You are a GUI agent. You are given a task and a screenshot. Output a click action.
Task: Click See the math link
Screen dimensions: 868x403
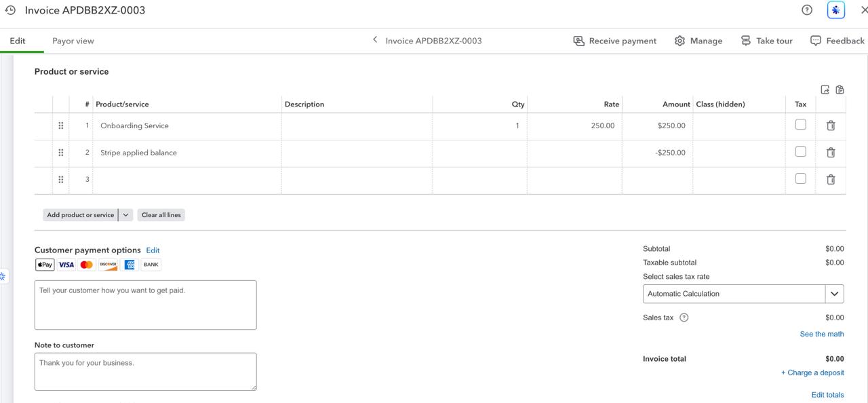(822, 334)
